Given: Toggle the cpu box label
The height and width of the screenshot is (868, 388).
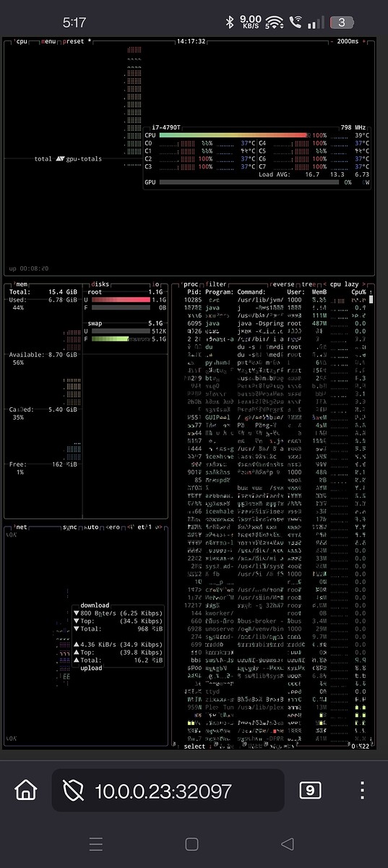Looking at the screenshot, I should tap(22, 42).
